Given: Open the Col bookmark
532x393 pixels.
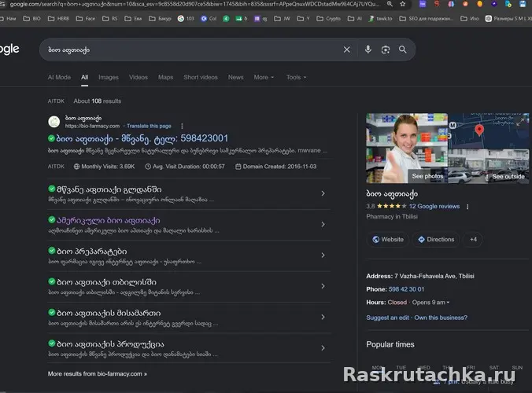Looking at the screenshot, I should (x=209, y=19).
